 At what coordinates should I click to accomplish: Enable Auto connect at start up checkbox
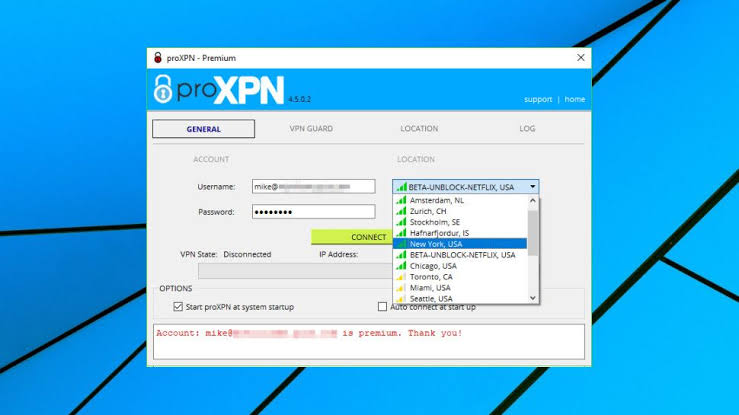coord(382,307)
